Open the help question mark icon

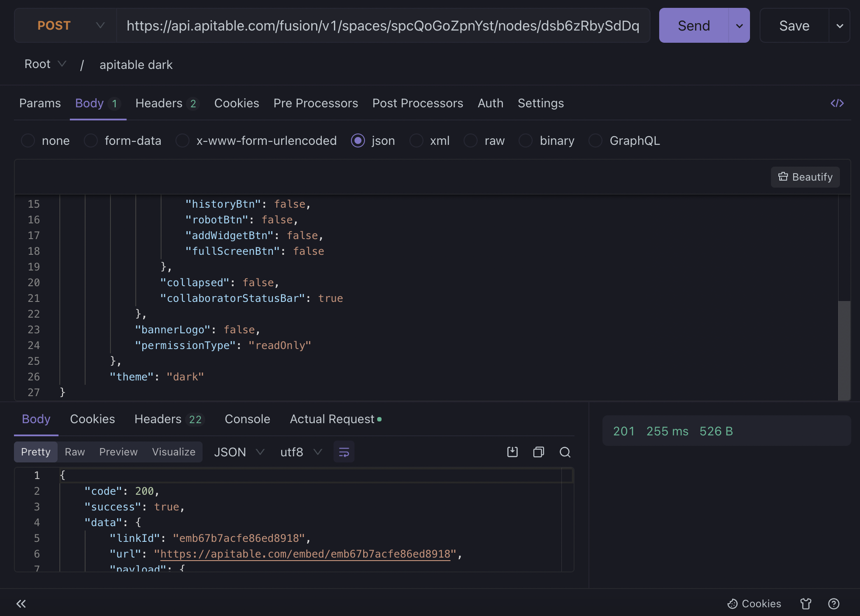coord(834,604)
